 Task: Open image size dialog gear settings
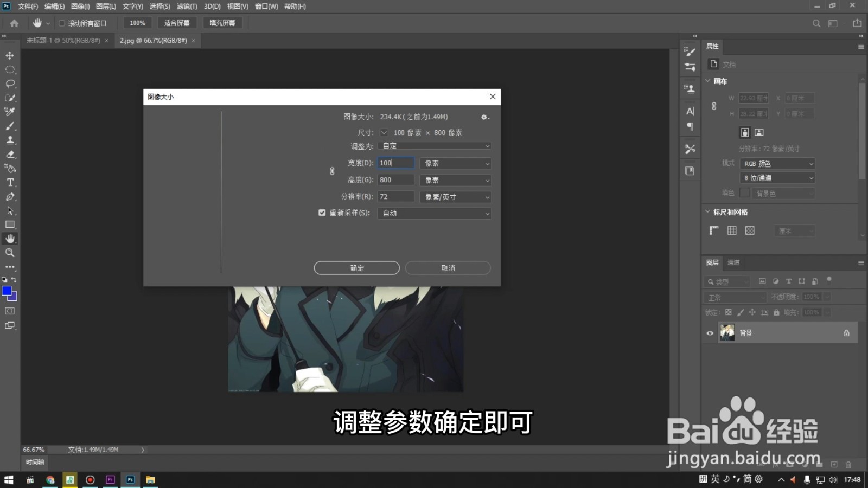484,117
